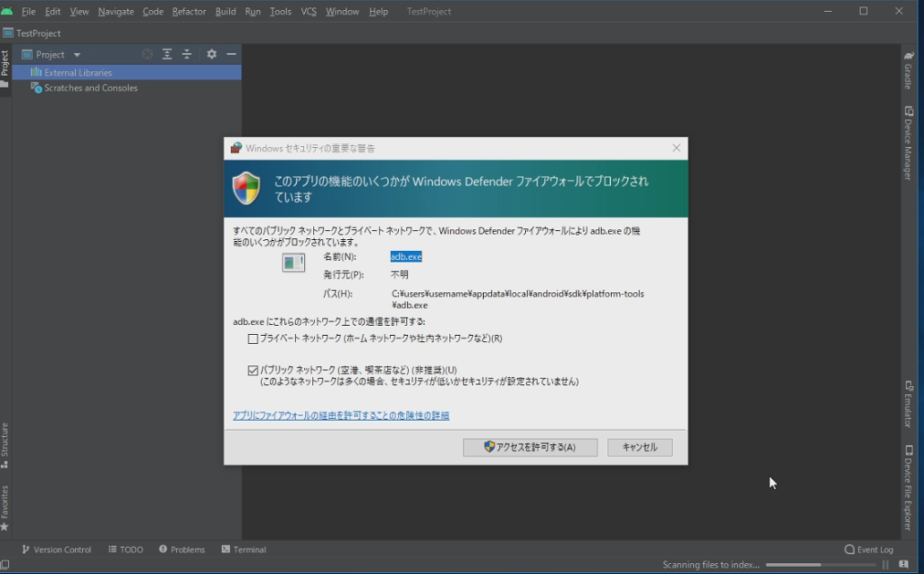Uncheck the public network checkbox
This screenshot has width=924, height=574.
click(x=254, y=370)
